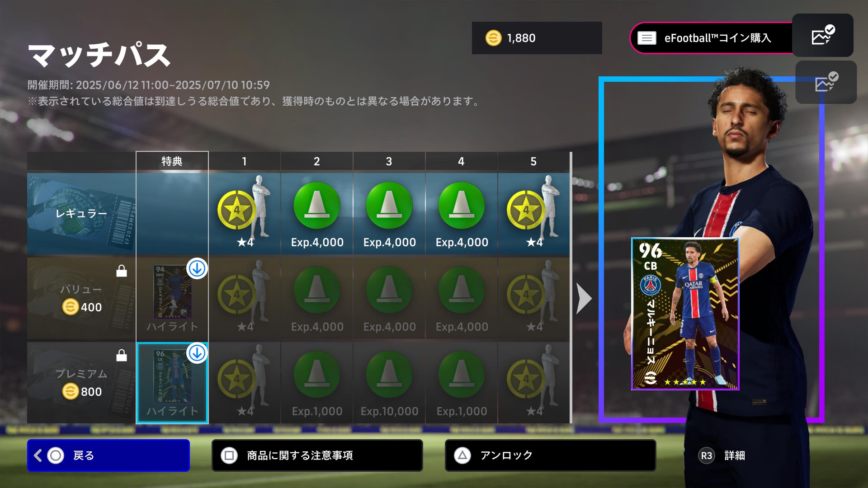The height and width of the screenshot is (488, 868).
Task: Advance rewards with the right arrow
Action: (584, 298)
